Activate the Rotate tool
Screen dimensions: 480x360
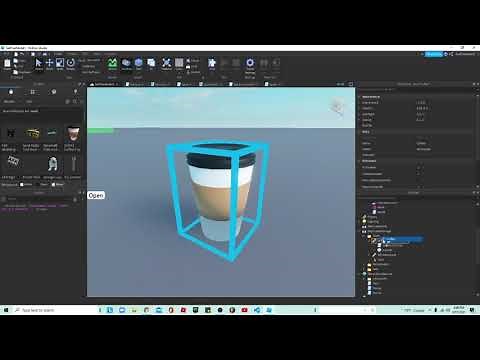pos(71,64)
